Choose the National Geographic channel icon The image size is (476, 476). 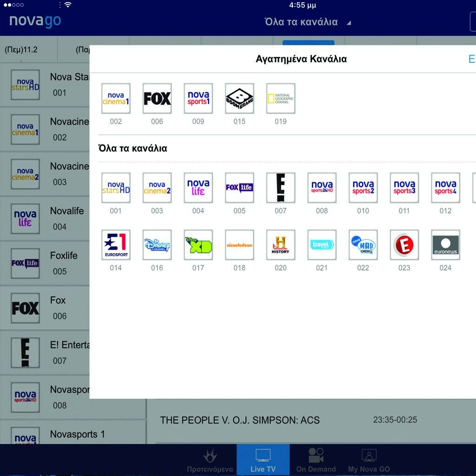281,99
